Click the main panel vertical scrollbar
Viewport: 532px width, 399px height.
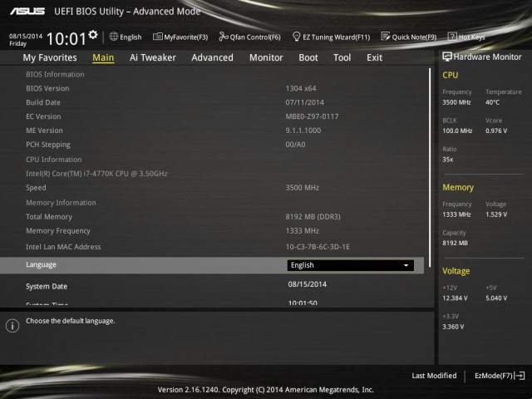pos(430,167)
